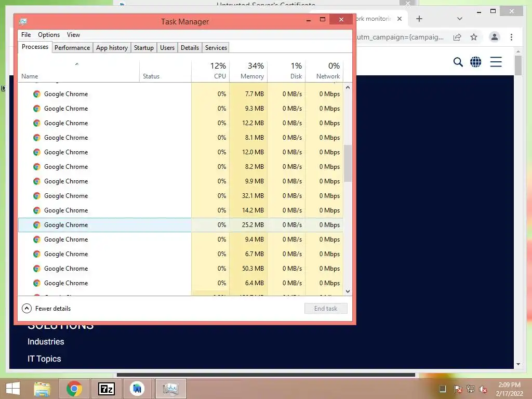Image resolution: width=532 pixels, height=399 pixels.
Task: Select the Google Chrome process with 12.0 MB
Action: click(180, 152)
